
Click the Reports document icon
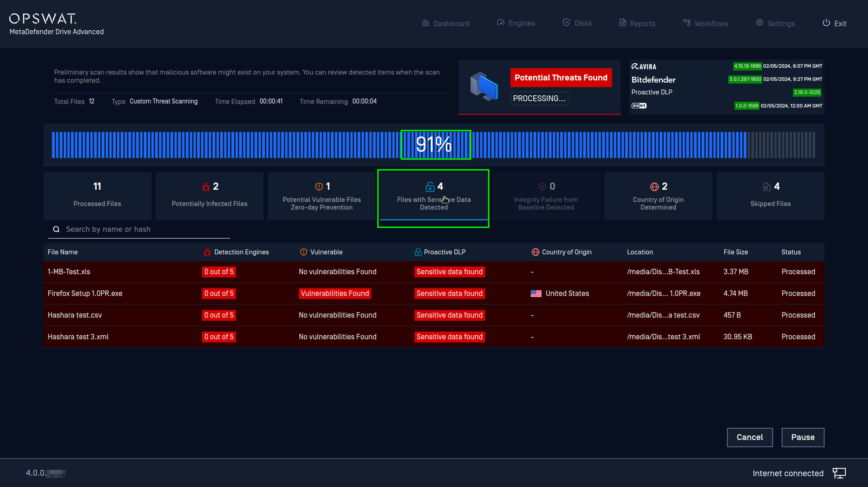tap(623, 23)
